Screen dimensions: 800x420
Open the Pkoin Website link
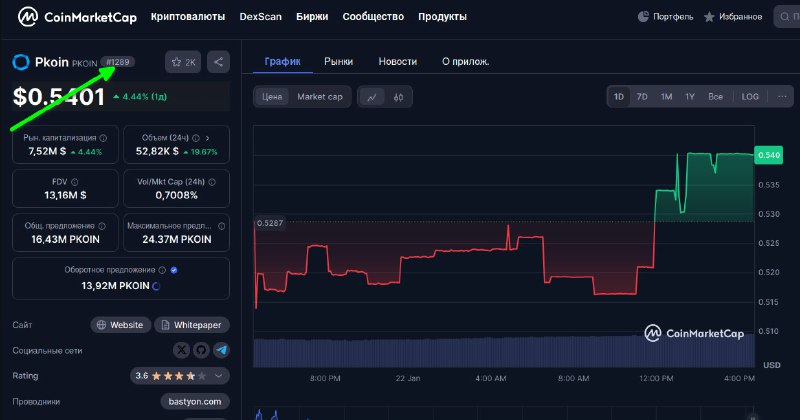click(120, 325)
